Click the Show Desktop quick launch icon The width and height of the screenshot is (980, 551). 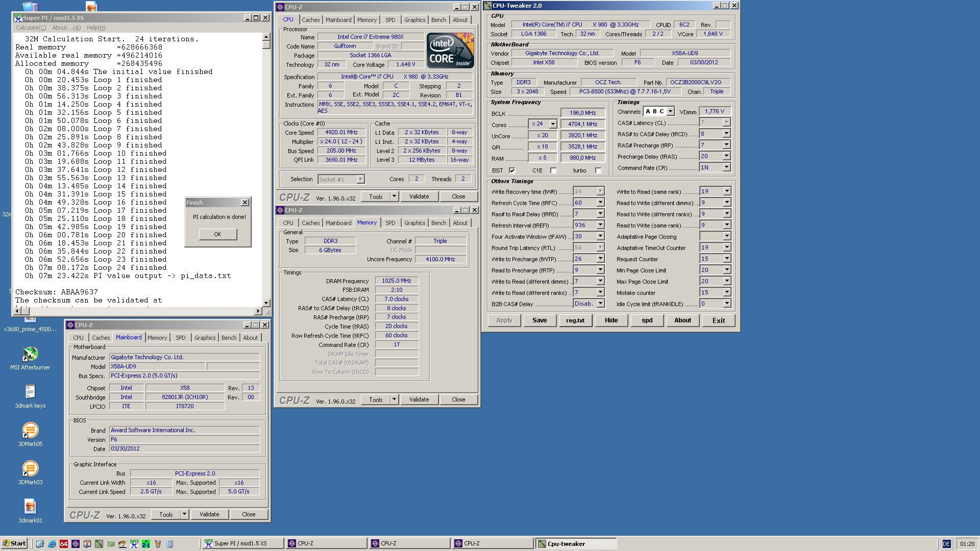(x=40, y=544)
